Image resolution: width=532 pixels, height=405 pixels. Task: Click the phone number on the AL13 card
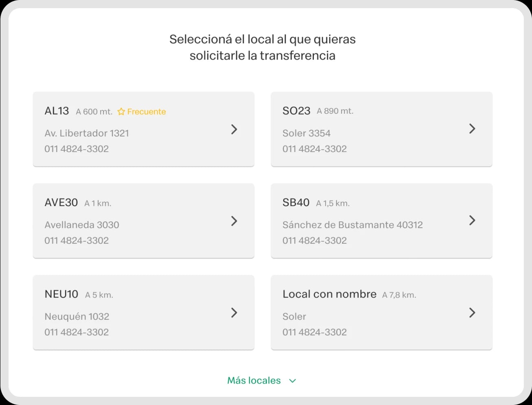77,149
